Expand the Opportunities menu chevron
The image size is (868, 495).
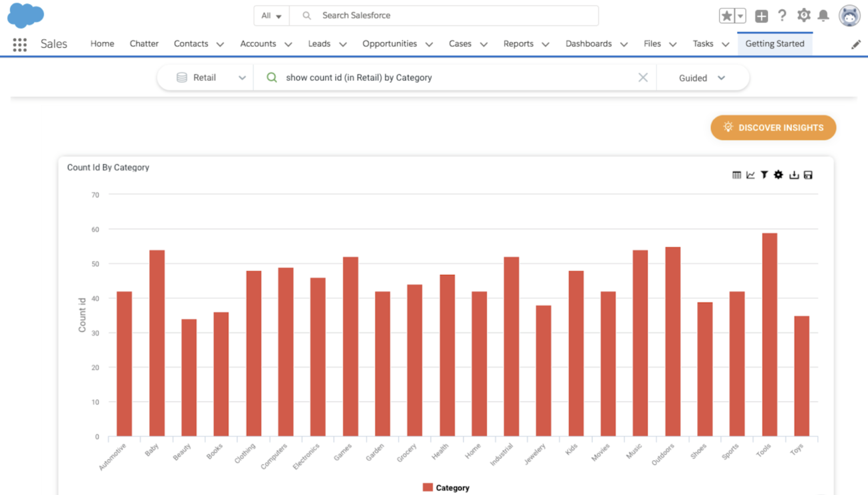[429, 44]
